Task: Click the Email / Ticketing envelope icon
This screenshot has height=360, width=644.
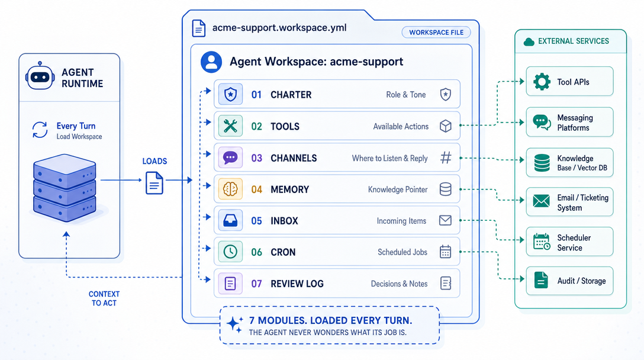Action: coord(542,201)
